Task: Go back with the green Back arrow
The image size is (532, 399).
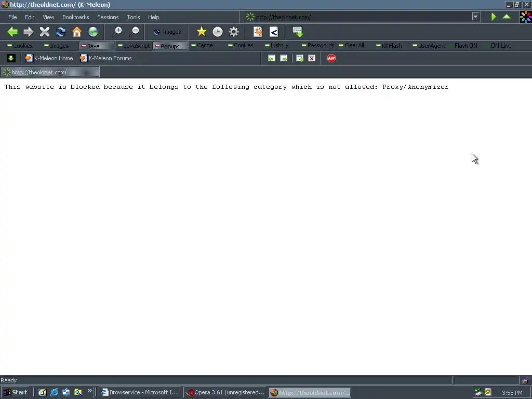Action: 12,32
